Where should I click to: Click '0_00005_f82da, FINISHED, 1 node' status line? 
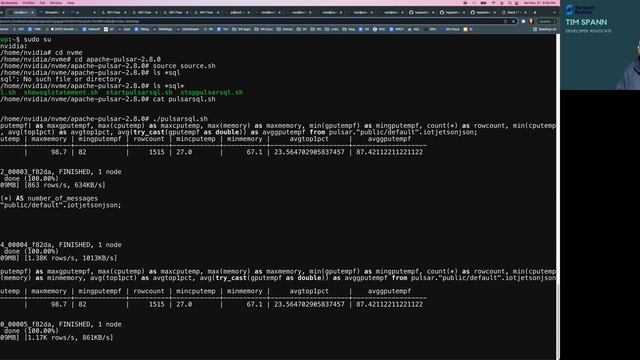tap(61, 324)
